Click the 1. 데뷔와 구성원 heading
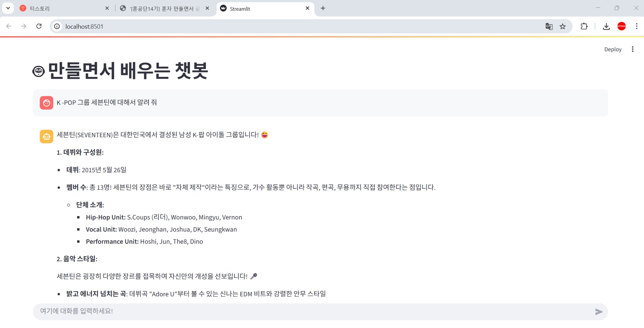This screenshot has height=328, width=644. pyautogui.click(x=80, y=152)
